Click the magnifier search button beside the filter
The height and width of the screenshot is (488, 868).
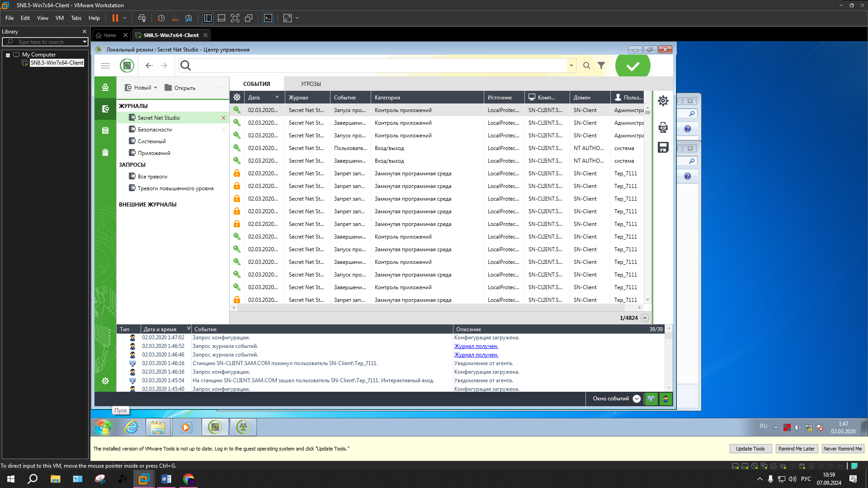pyautogui.click(x=587, y=66)
